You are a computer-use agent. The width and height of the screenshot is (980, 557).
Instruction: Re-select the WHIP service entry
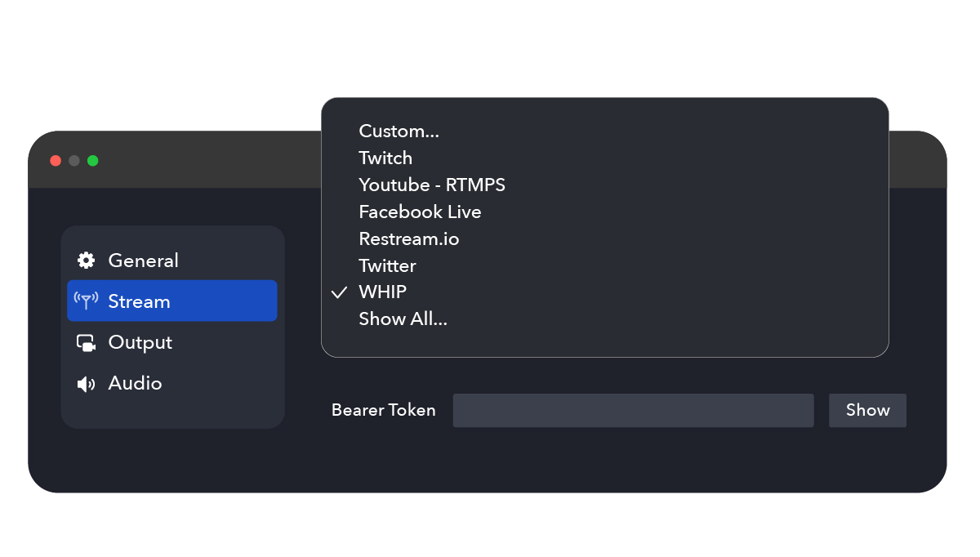[x=382, y=292]
